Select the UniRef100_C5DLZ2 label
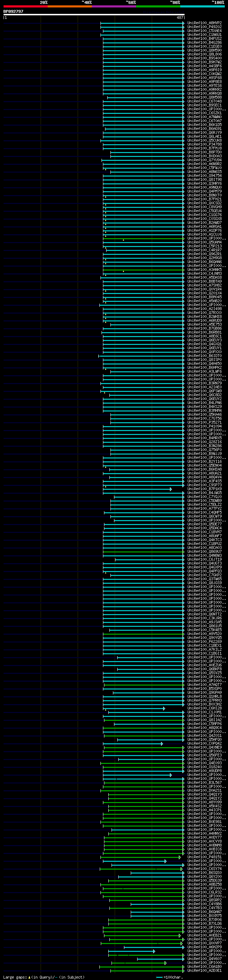Image resolution: width=228 pixels, height=980 pixels. click(x=204, y=505)
